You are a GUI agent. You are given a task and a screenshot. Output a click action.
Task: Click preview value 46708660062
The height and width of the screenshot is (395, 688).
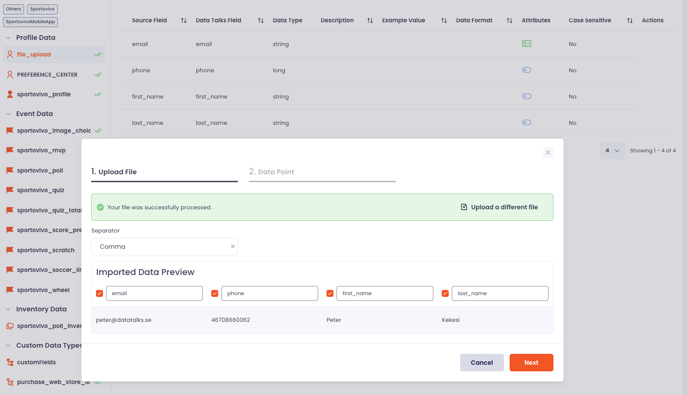point(231,320)
